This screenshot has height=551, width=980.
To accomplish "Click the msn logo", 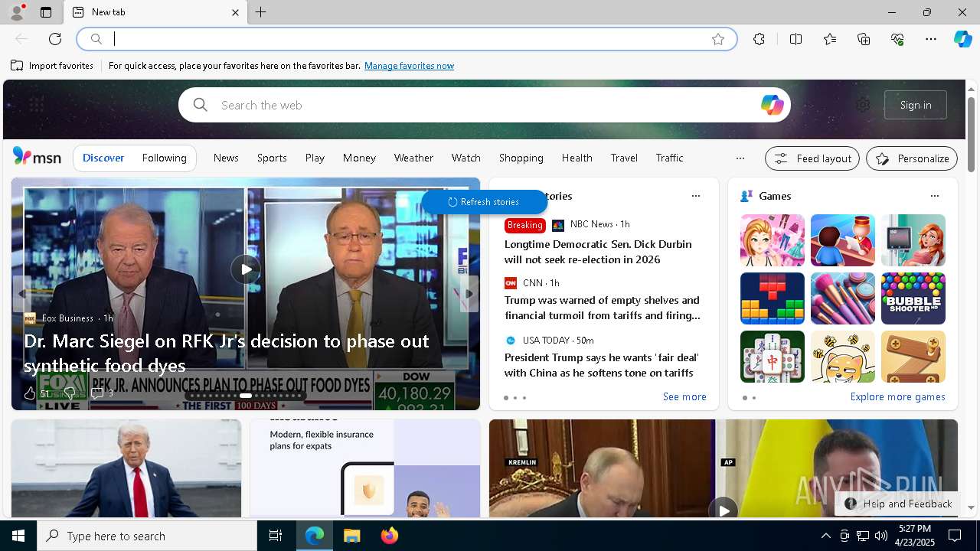I will coord(37,157).
